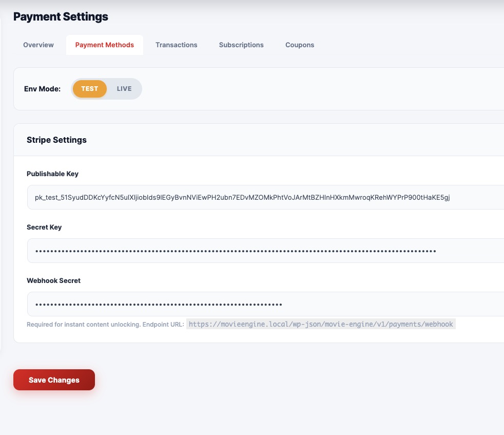The height and width of the screenshot is (435, 504).
Task: Go to the Subscriptions tab
Action: click(241, 45)
